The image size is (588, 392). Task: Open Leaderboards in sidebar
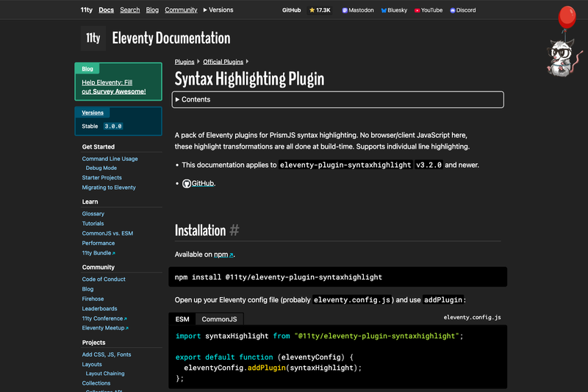[99, 308]
